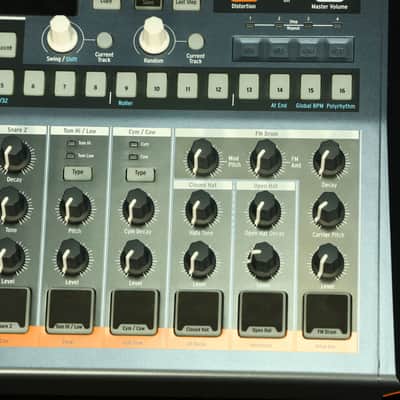Tap the Step Repeat pad under marker 1
The height and width of the screenshot is (400, 400).
[248, 50]
